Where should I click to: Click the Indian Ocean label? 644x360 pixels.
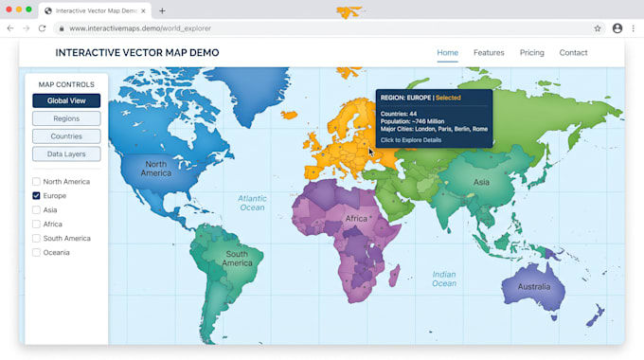click(444, 279)
